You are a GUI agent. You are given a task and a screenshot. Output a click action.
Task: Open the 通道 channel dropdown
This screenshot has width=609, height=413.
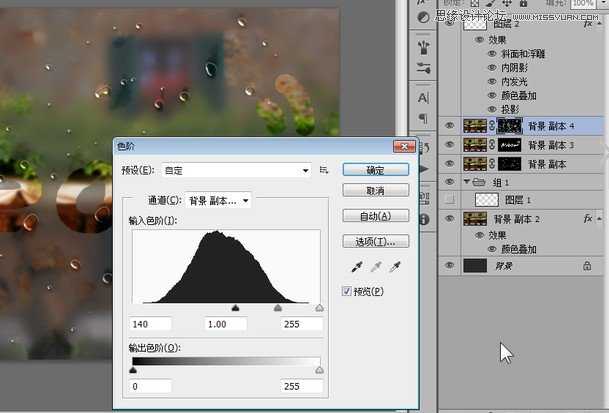pos(219,200)
